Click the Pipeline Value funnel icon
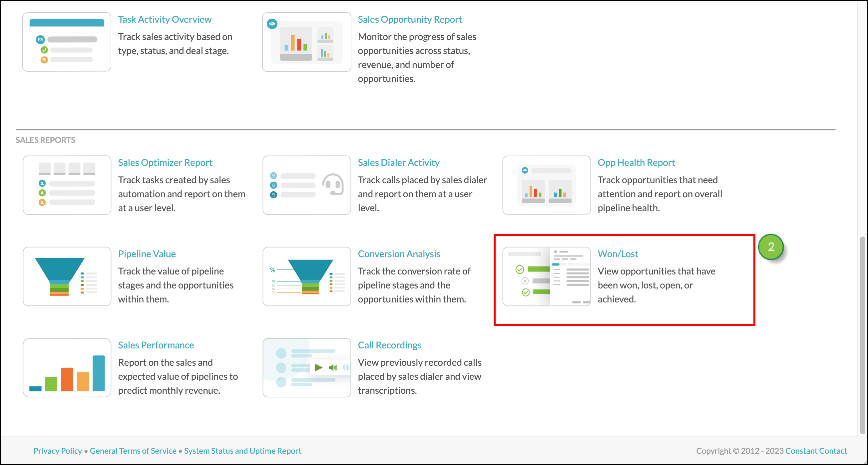 [x=67, y=276]
